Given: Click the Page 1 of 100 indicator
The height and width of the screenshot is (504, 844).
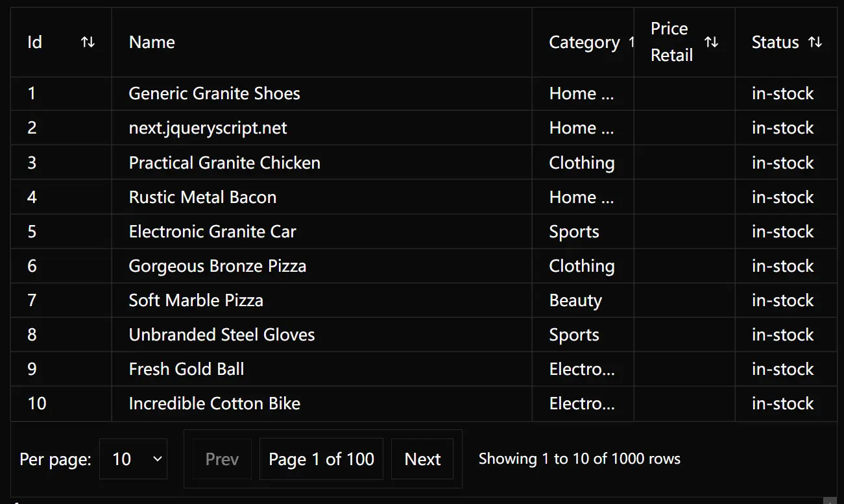Looking at the screenshot, I should [321, 459].
